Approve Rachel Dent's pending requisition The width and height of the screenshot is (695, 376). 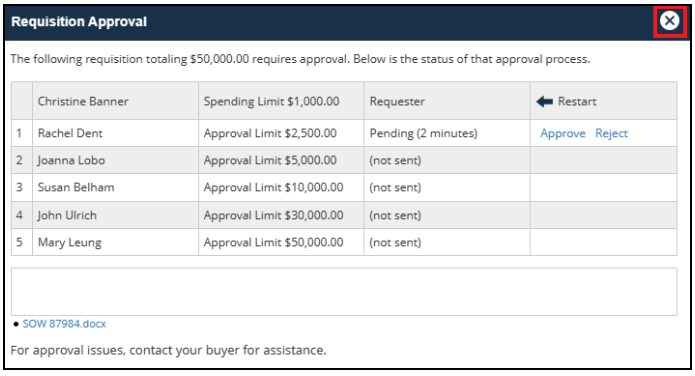[562, 133]
